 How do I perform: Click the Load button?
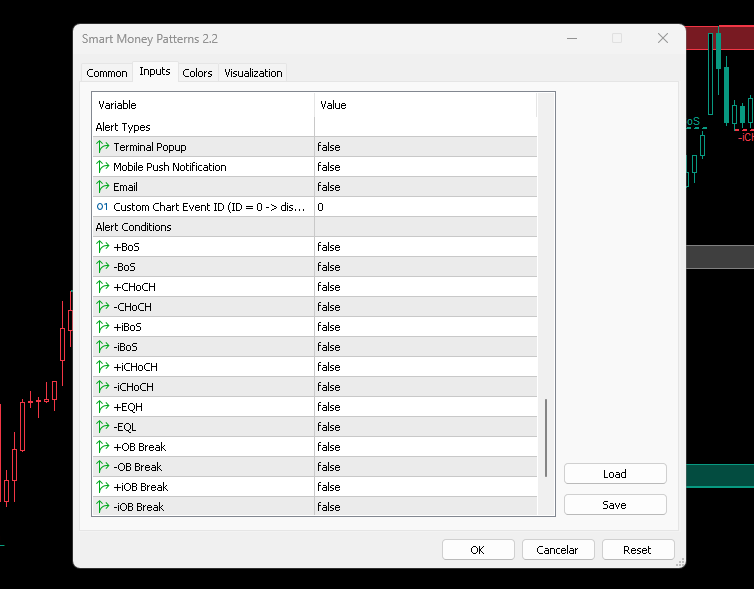point(615,474)
